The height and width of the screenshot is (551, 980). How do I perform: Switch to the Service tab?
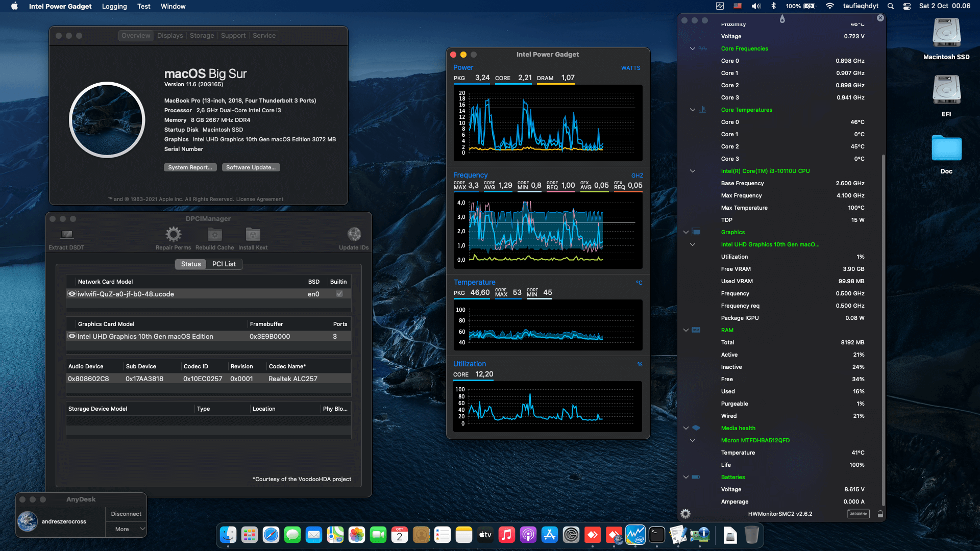[264, 36]
